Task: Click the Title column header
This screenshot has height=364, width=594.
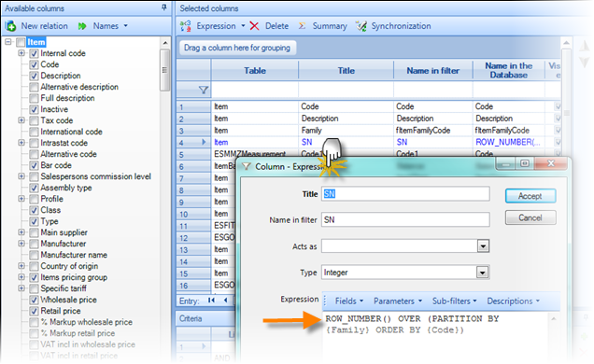Action: click(x=346, y=70)
